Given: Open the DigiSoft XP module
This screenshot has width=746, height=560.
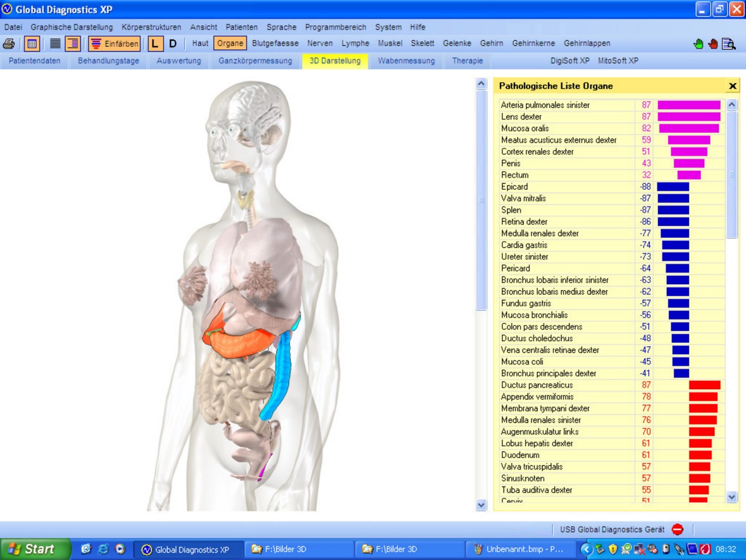Looking at the screenshot, I should [570, 61].
